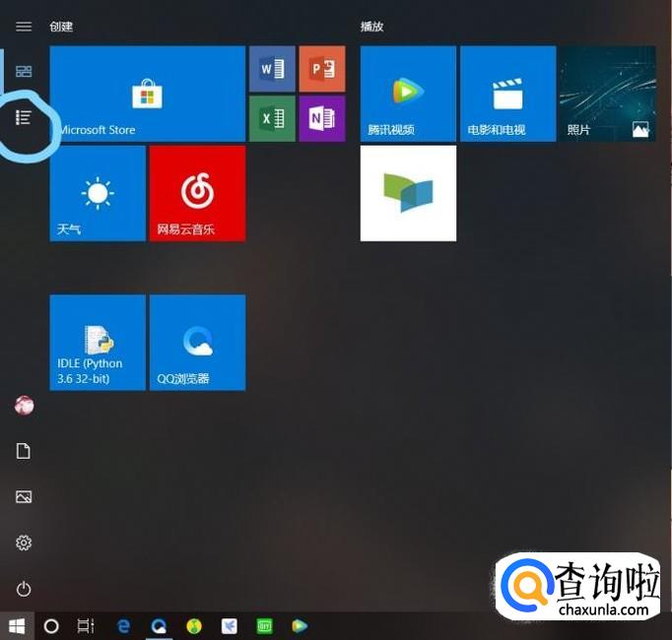Open Tencent Video from the taskbar
The height and width of the screenshot is (640, 672).
(x=300, y=626)
